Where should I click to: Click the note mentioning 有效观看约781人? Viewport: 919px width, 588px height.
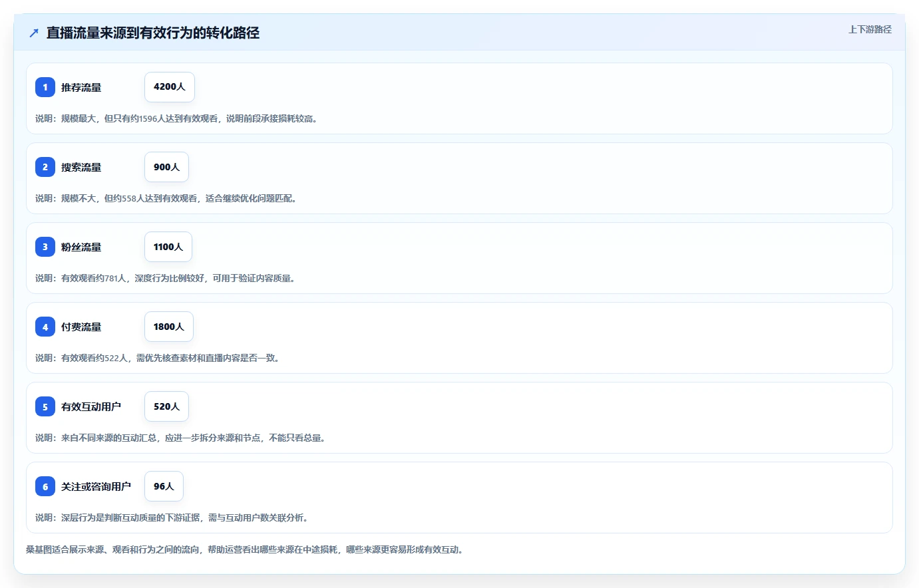[x=166, y=278]
